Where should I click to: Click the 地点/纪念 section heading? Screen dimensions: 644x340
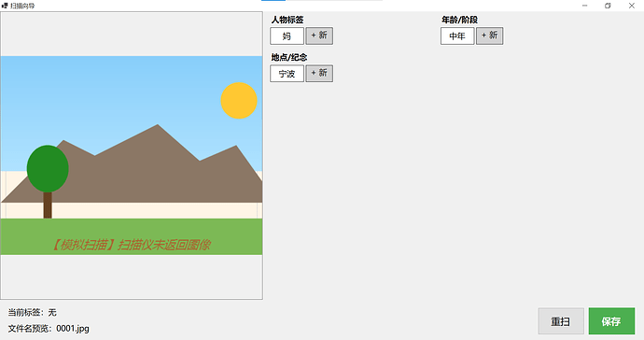pos(289,57)
